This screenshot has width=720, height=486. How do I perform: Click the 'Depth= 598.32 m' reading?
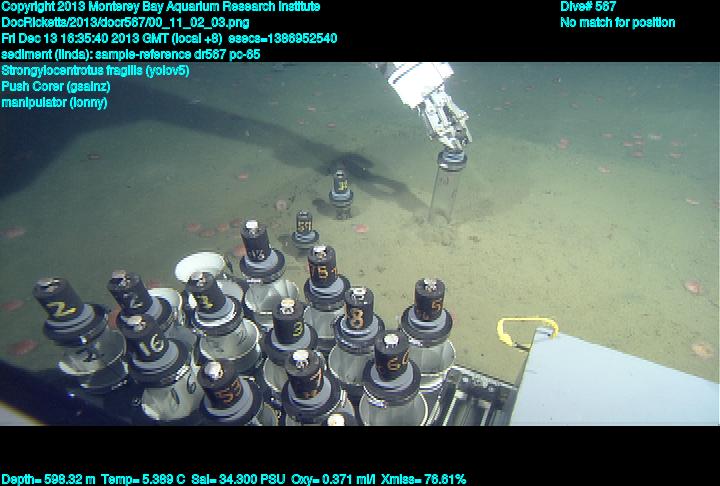point(48,479)
